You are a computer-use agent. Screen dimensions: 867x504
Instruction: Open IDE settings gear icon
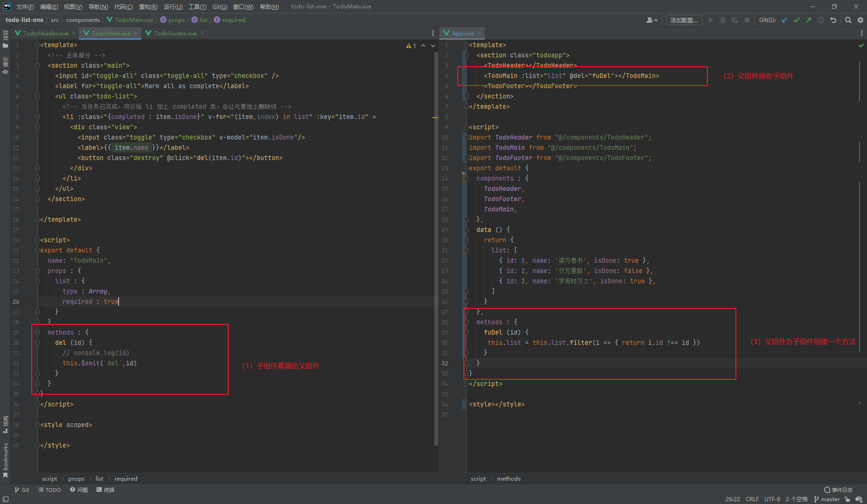860,20
